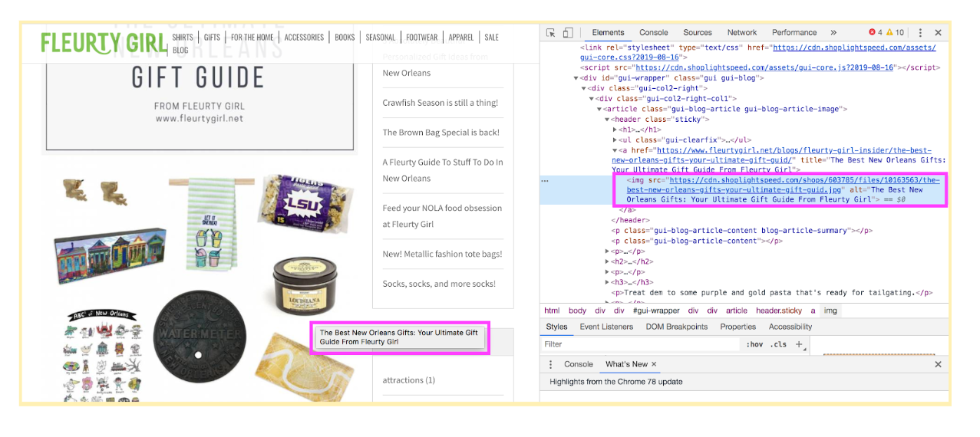Viewport: 980px width, 437px height.
Task: Toggle the .cls class editor button
Action: [778, 345]
